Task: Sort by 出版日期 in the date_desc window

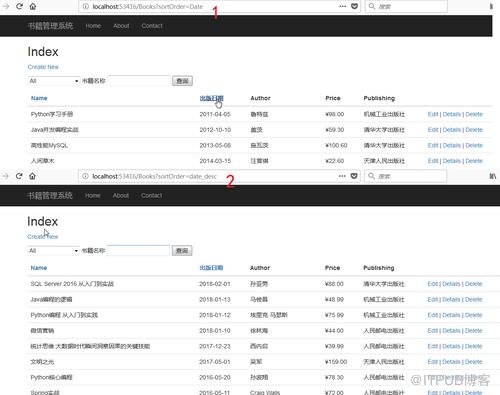Action: pos(211,268)
